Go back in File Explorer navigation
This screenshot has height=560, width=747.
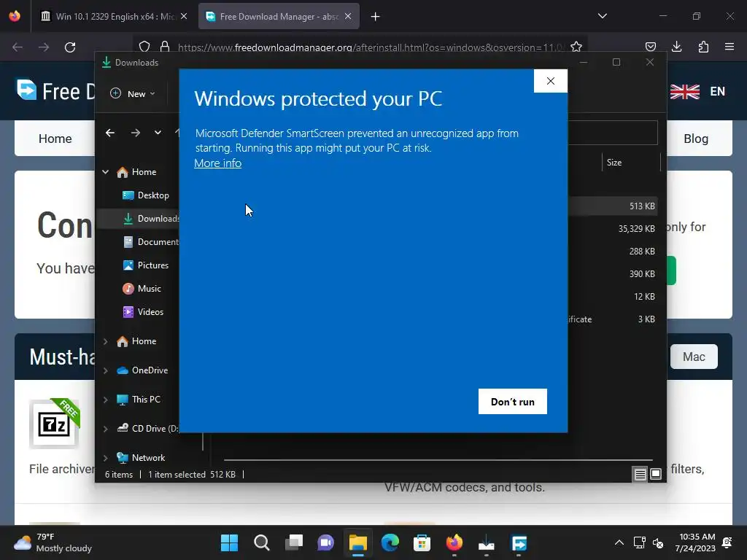pos(110,133)
